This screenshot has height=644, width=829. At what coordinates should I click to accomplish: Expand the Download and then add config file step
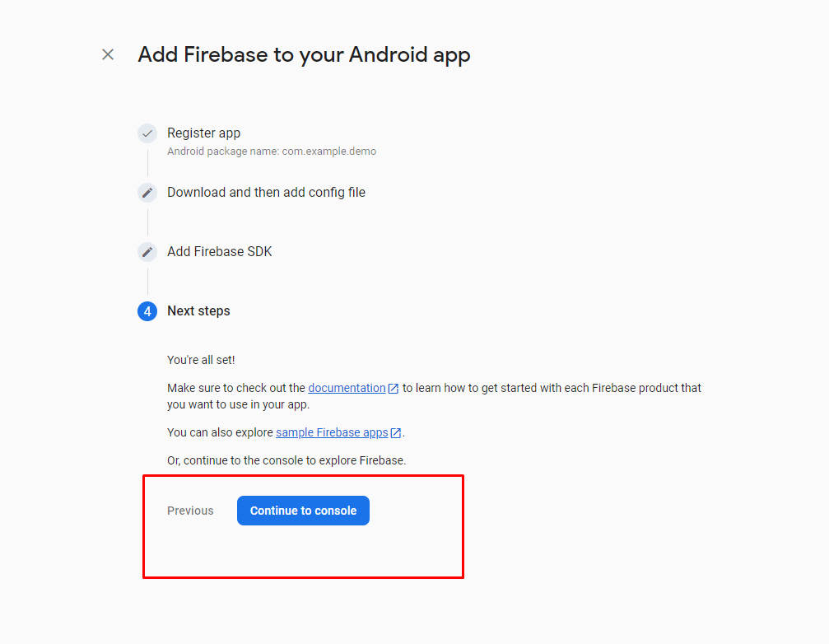point(266,193)
